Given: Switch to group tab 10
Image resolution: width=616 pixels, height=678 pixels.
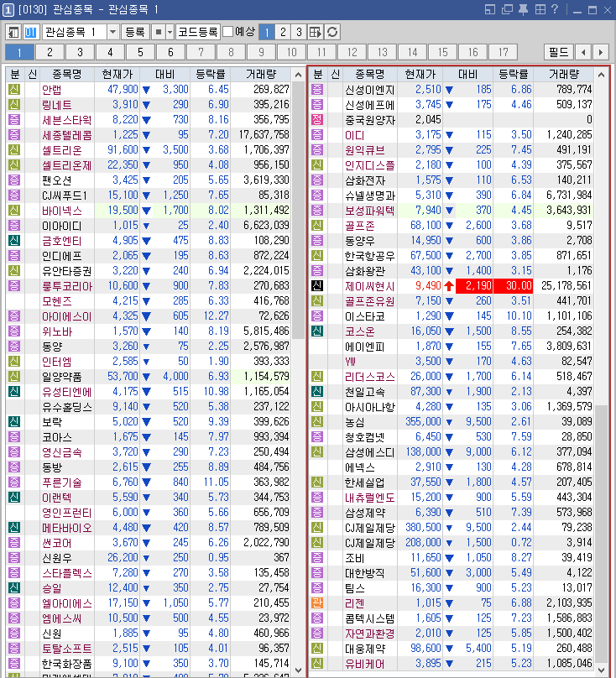Looking at the screenshot, I should point(291,52).
